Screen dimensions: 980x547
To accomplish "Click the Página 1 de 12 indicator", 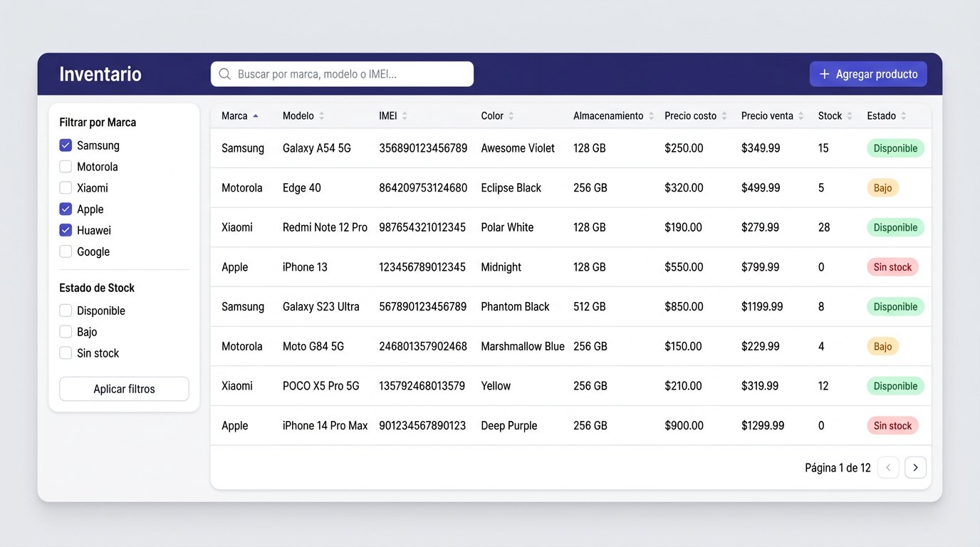I will (838, 467).
